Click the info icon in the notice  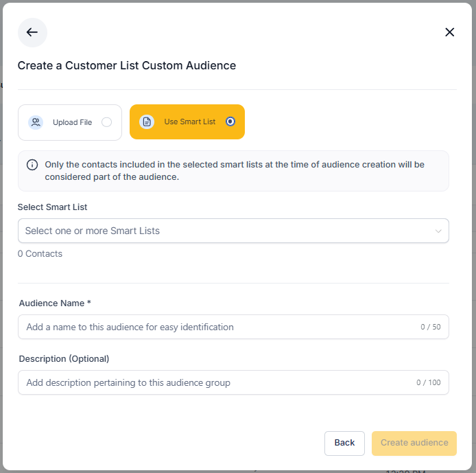[32, 165]
